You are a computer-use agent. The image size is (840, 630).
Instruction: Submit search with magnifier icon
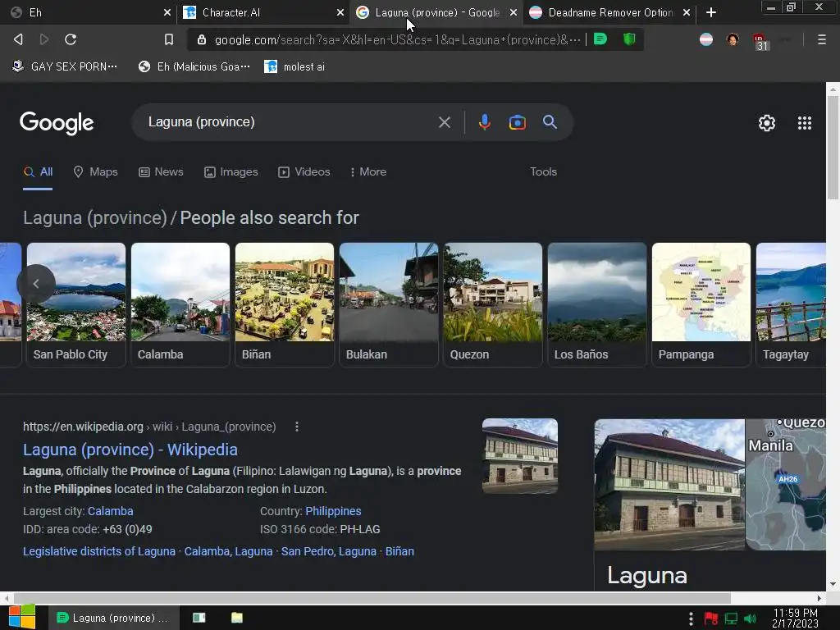[x=550, y=122]
